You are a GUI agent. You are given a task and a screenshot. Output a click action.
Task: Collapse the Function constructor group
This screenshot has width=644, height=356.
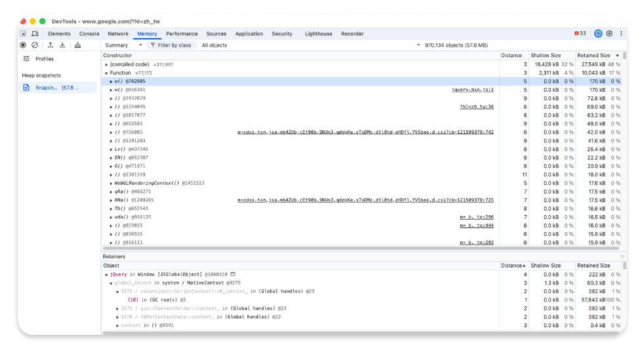(106, 73)
